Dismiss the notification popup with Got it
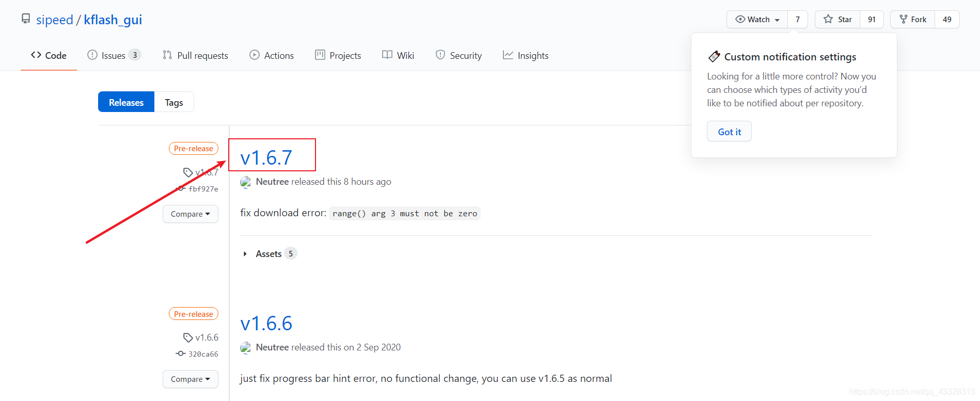 [729, 132]
